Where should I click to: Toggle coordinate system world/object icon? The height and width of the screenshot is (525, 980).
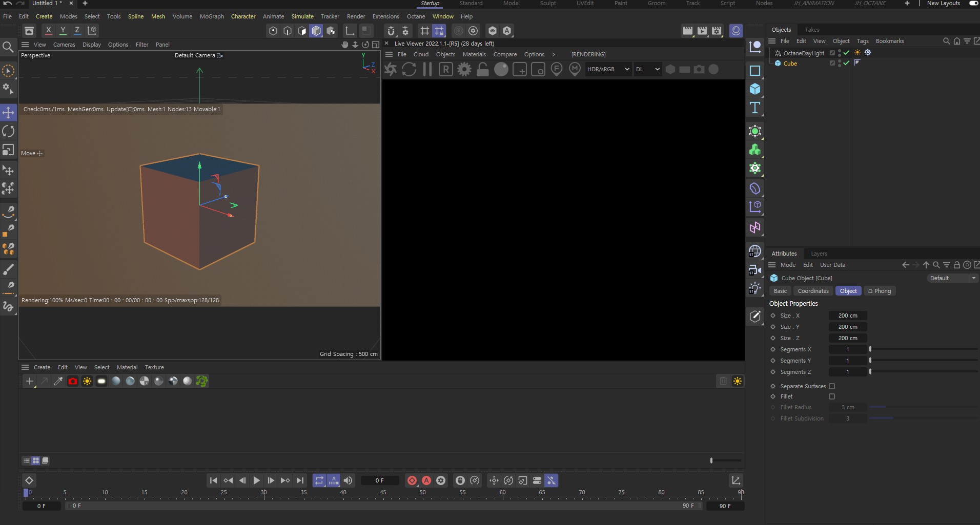(92, 30)
